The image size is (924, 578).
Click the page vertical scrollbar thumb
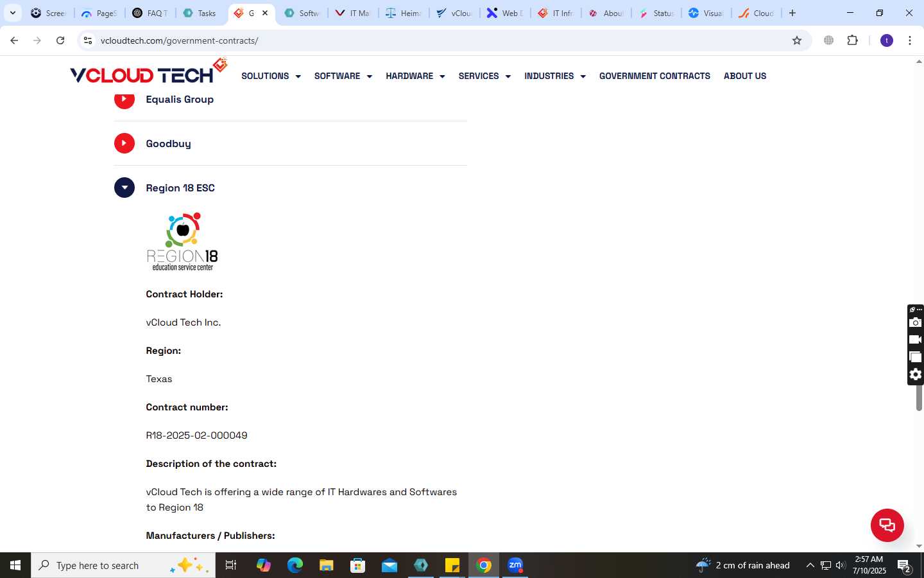[919, 399]
